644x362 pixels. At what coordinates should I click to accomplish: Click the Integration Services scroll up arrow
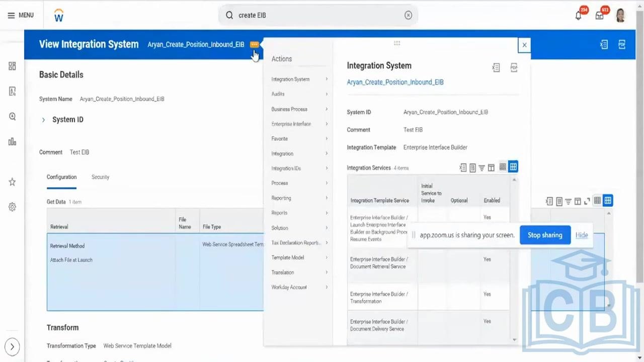pyautogui.click(x=514, y=180)
